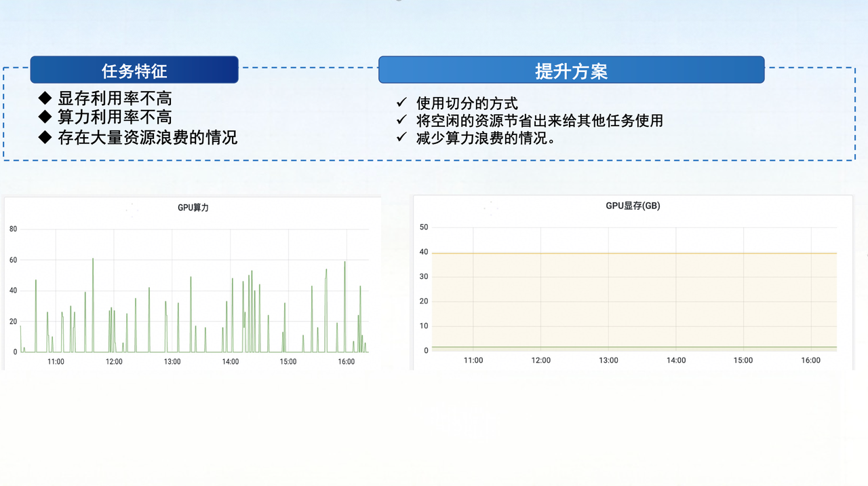
Task: Click the GPU算力 chart title
Action: pos(193,208)
